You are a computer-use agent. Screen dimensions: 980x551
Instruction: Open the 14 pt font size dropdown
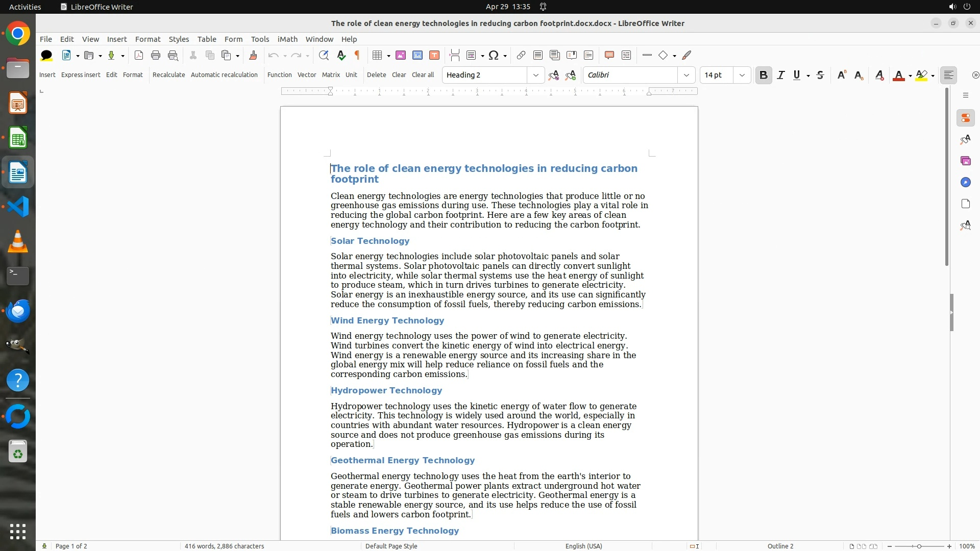[742, 75]
